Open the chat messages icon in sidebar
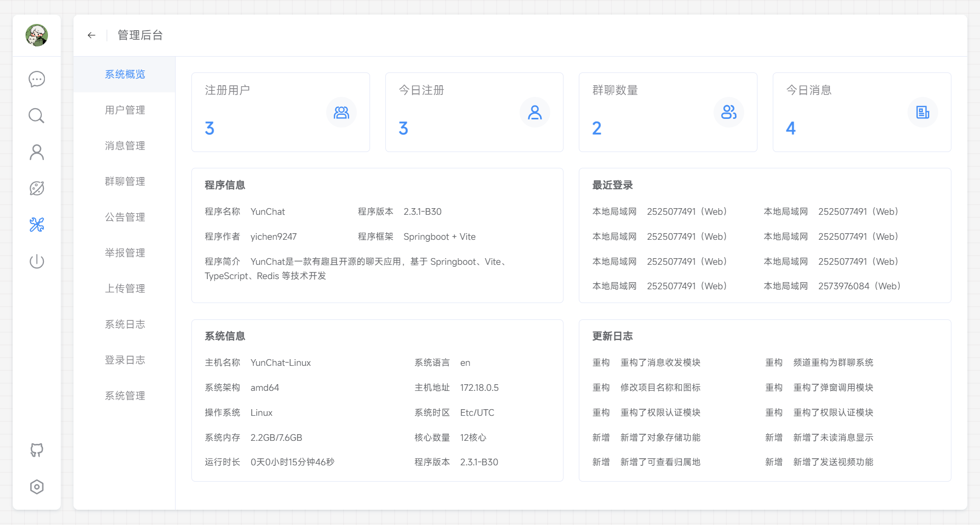This screenshot has height=525, width=980. click(36, 79)
